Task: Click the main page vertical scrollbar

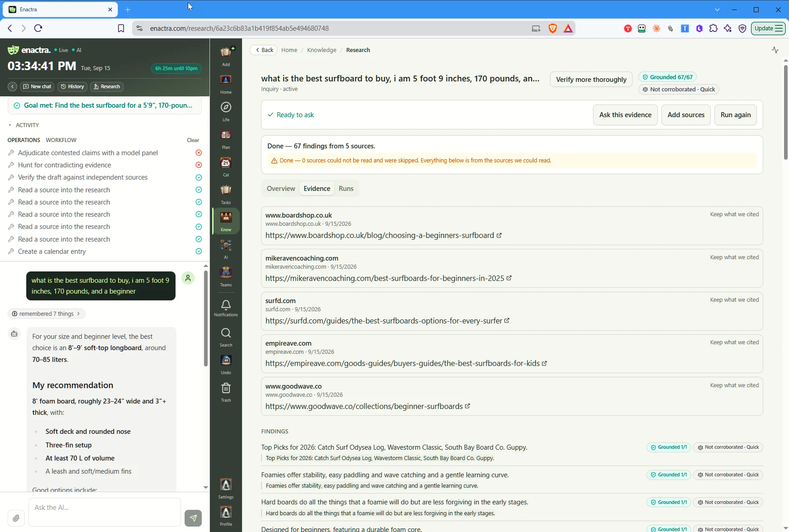Action: [x=786, y=112]
